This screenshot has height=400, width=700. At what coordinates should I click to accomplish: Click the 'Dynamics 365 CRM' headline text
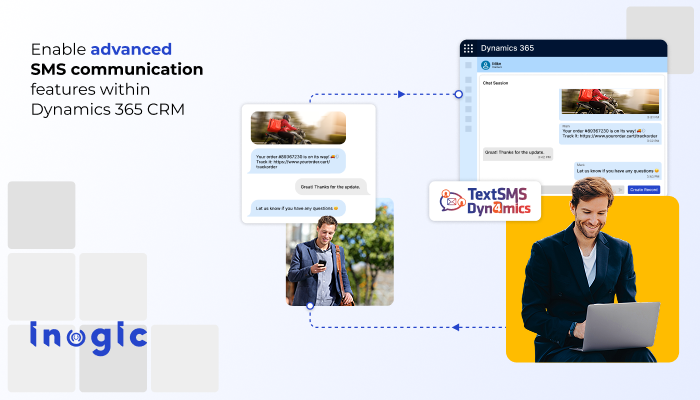coord(108,109)
